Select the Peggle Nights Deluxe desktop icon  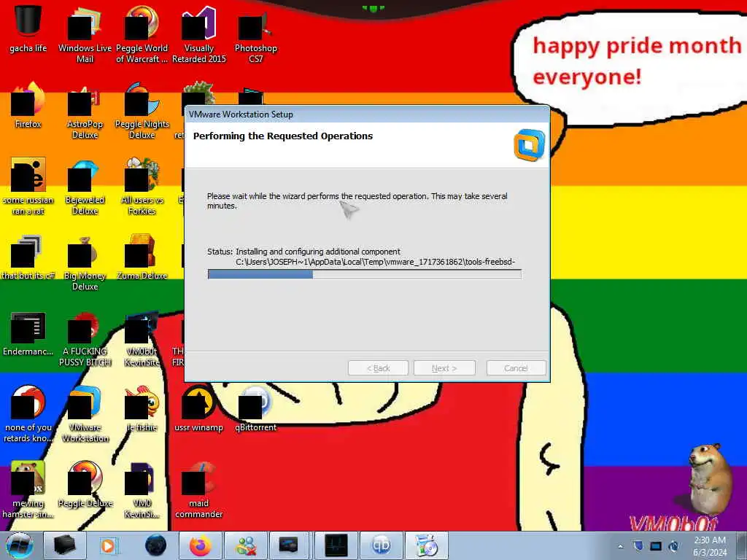pos(142,111)
